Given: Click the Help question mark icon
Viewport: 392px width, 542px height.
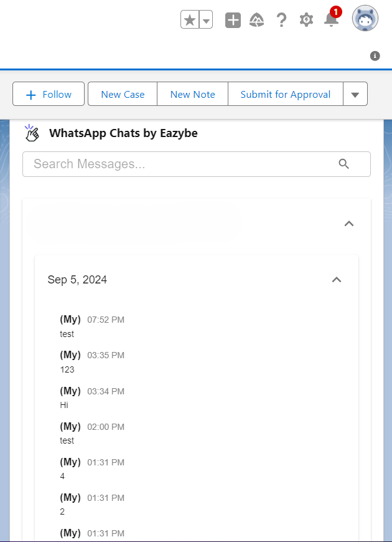Looking at the screenshot, I should [x=282, y=19].
